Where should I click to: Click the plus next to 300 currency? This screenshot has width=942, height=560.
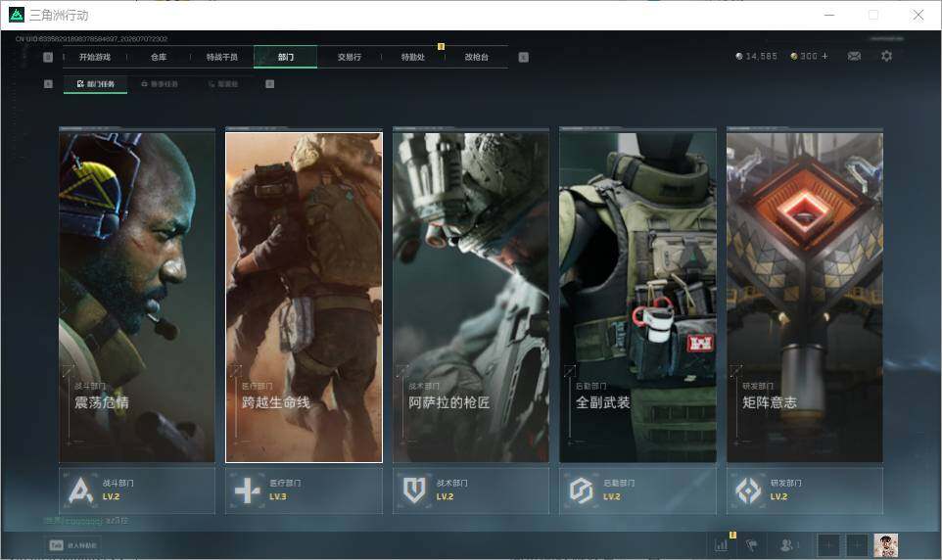point(824,56)
